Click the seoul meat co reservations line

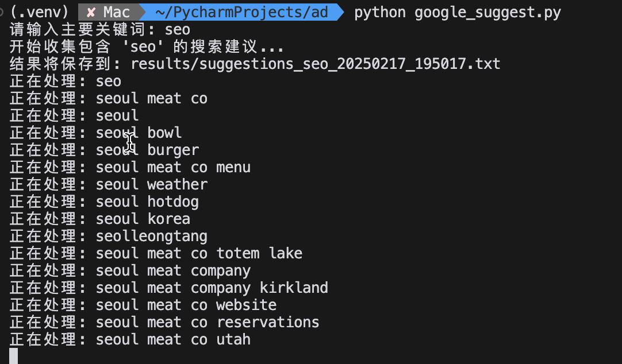coord(164,323)
